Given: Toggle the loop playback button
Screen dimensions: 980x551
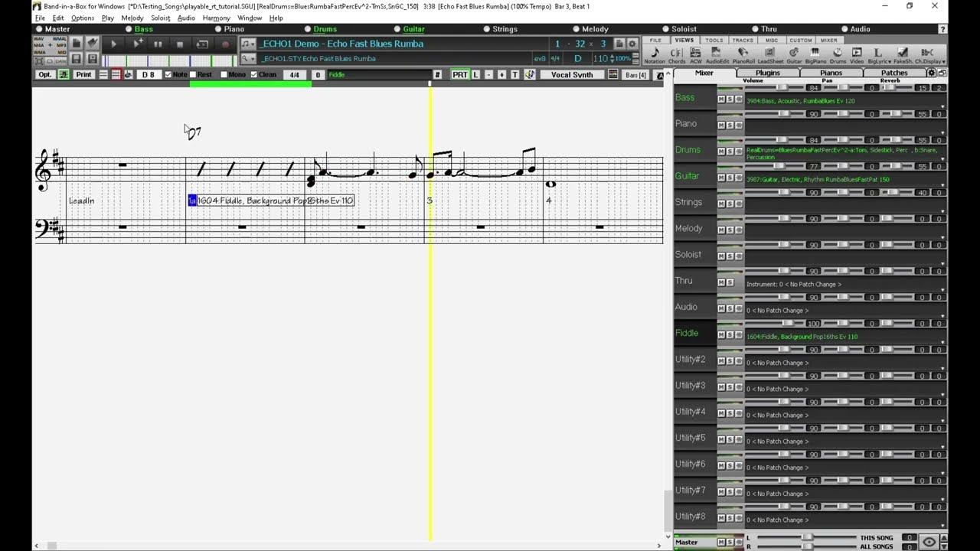Looking at the screenshot, I should coord(202,44).
